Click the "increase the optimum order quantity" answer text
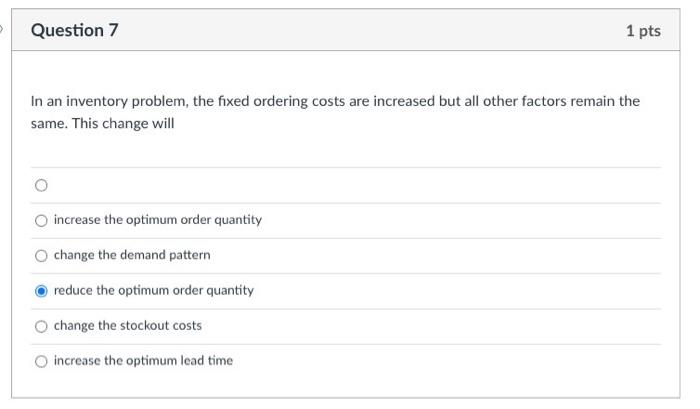 158,220
